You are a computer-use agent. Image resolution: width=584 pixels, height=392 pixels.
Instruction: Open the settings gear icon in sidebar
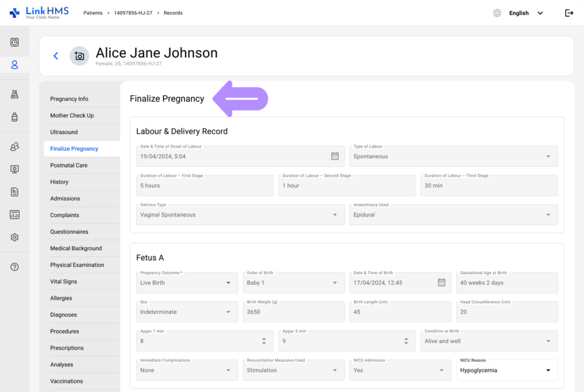tap(15, 237)
